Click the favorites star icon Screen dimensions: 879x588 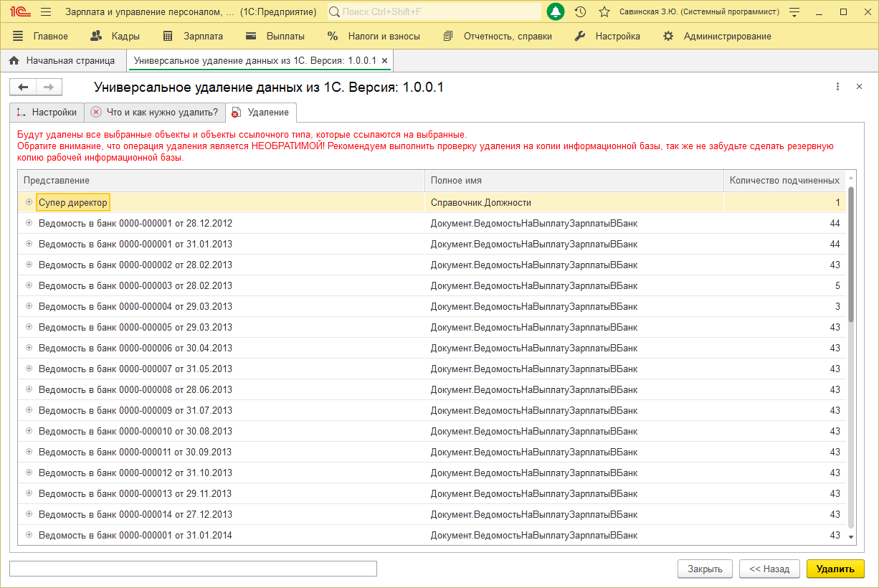tap(604, 12)
